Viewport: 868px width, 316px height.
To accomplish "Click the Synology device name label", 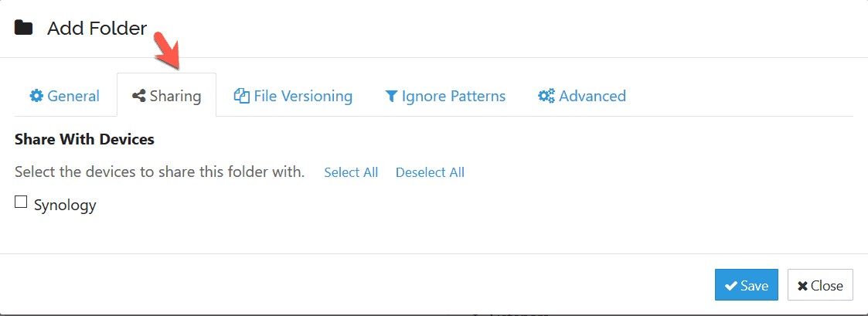I will pos(65,206).
